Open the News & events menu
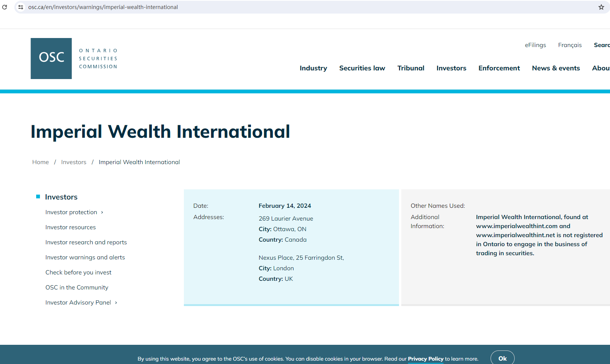This screenshot has width=610, height=364. point(556,68)
